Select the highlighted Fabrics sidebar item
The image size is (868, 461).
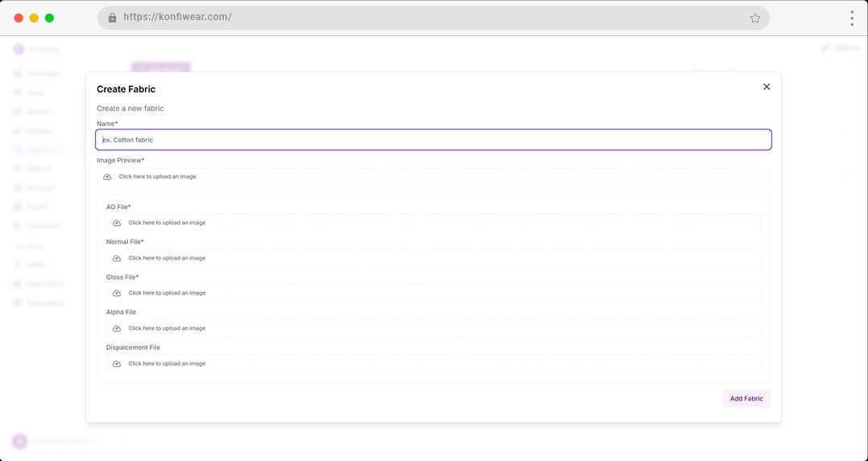tap(37, 150)
